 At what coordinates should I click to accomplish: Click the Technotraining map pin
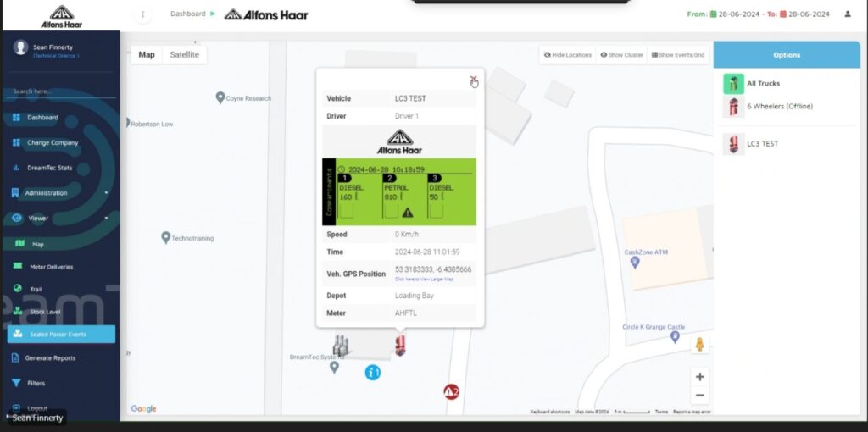[165, 237]
